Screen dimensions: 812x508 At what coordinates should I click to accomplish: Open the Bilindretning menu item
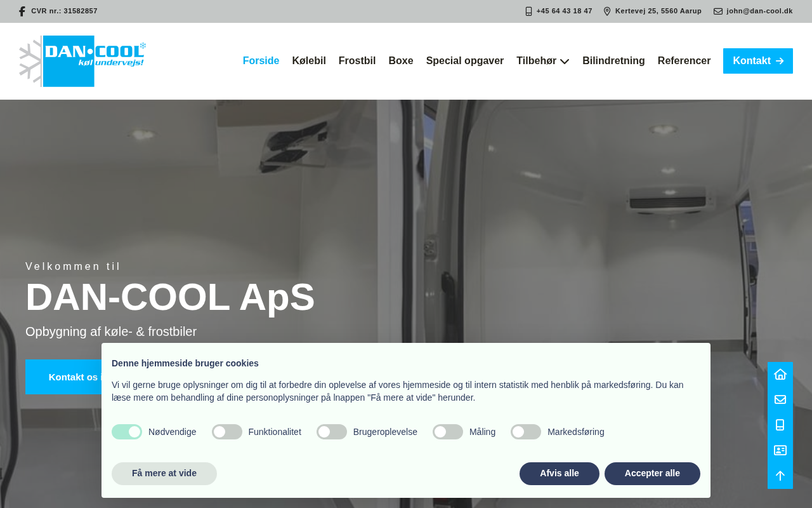(613, 61)
